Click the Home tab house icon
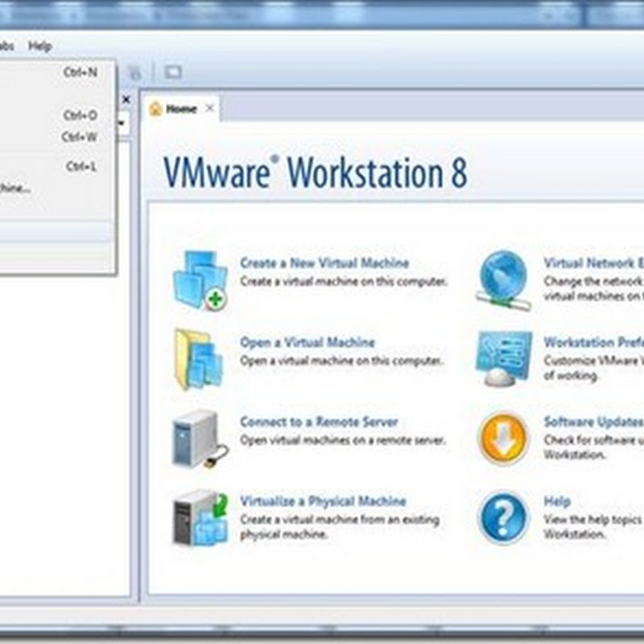 pos(155,109)
